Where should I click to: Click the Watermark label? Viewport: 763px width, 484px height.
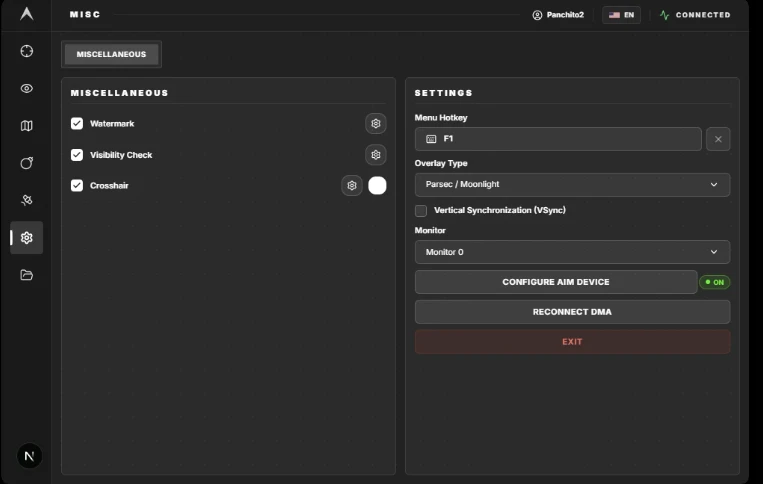pyautogui.click(x=112, y=124)
